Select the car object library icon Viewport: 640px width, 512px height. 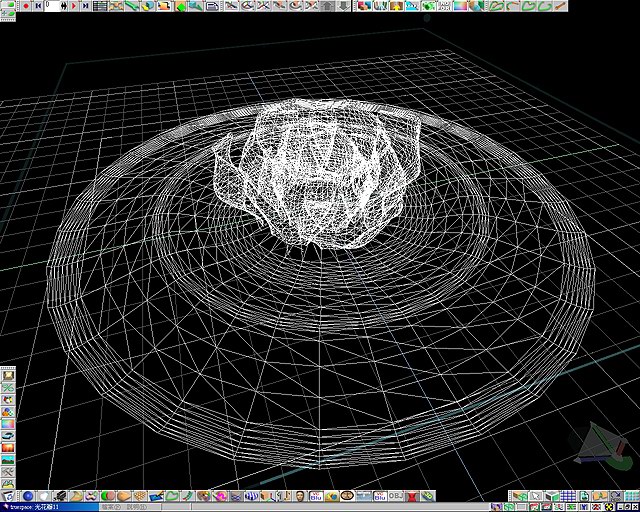pos(8,436)
